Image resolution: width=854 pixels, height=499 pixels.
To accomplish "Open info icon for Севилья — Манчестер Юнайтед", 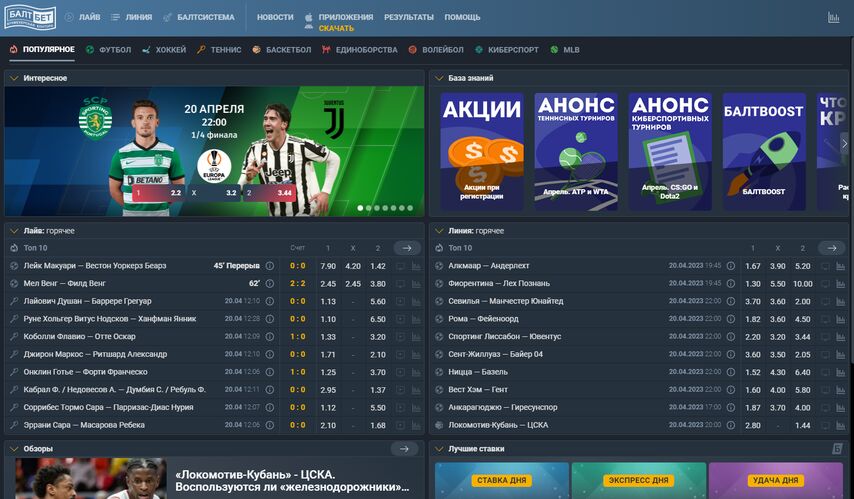I will tap(731, 301).
